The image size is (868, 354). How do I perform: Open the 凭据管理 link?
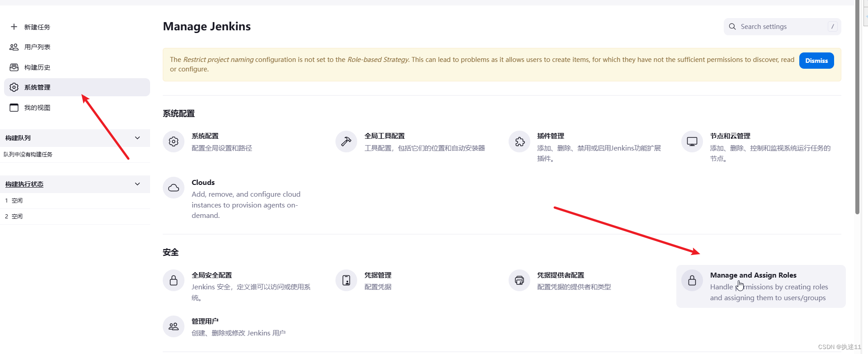pyautogui.click(x=378, y=275)
